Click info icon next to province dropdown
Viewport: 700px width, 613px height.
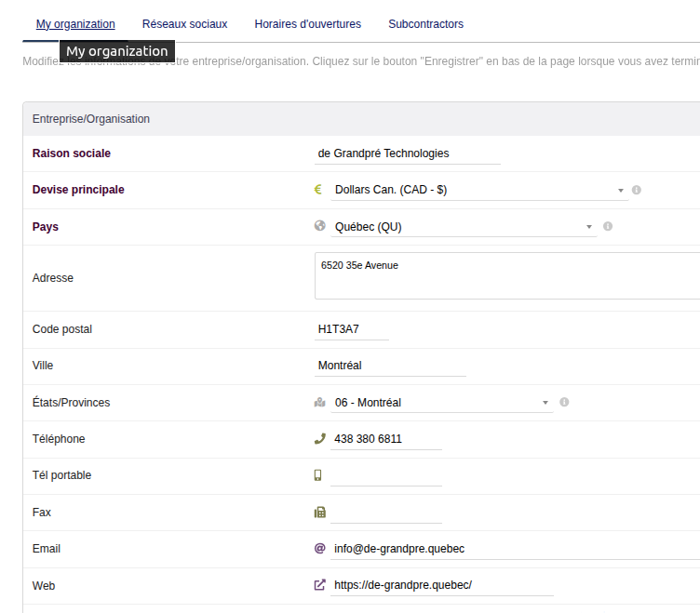pos(564,403)
